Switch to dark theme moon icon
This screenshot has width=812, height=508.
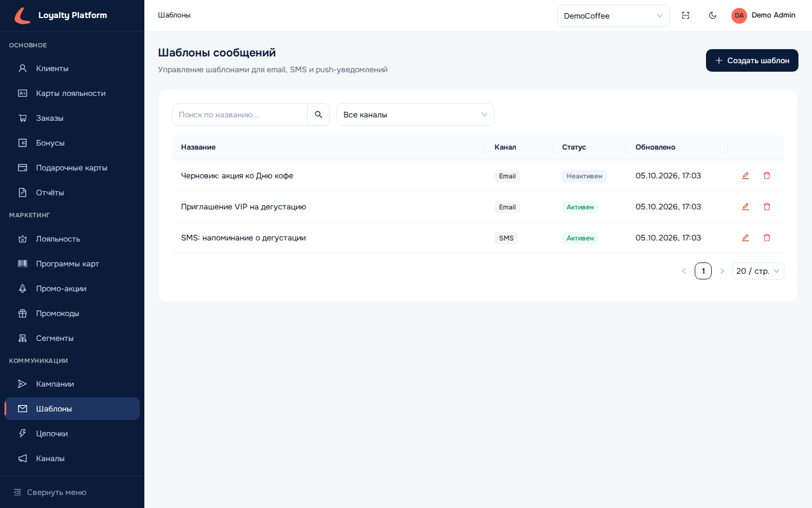coord(713,16)
